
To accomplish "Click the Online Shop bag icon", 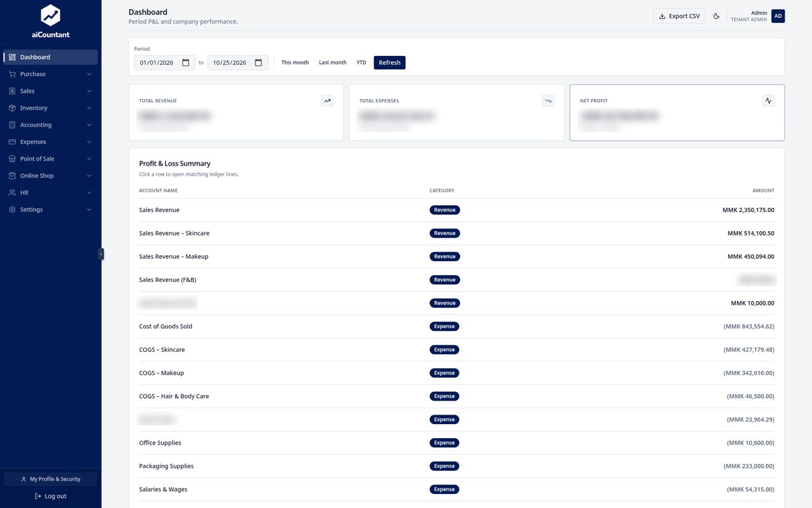I will tap(12, 176).
